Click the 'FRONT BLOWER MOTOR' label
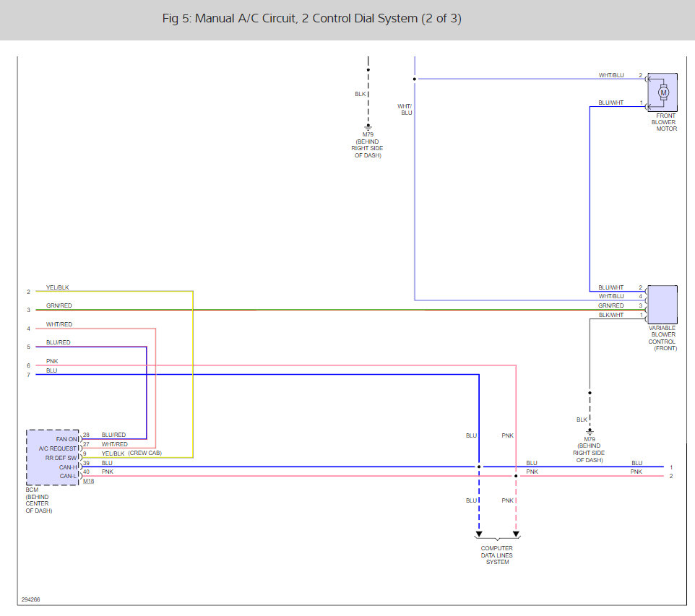Screen dimensions: 695x616 [664, 122]
